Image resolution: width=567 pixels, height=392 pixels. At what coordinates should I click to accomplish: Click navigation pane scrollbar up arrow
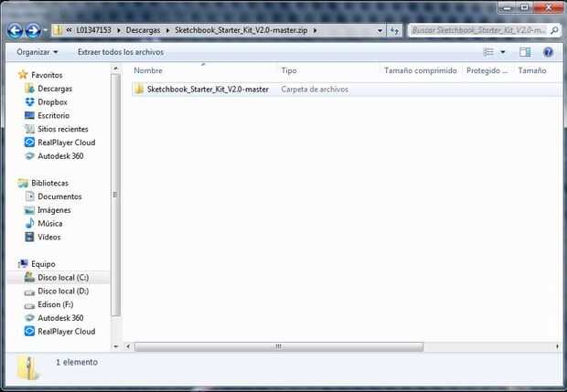click(115, 68)
